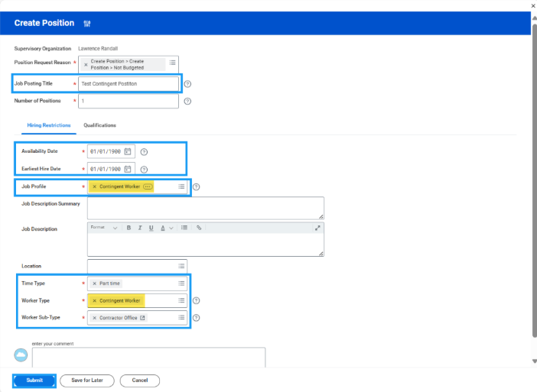Click into the Job Description Summary field
The image size is (537, 392).
(x=205, y=208)
